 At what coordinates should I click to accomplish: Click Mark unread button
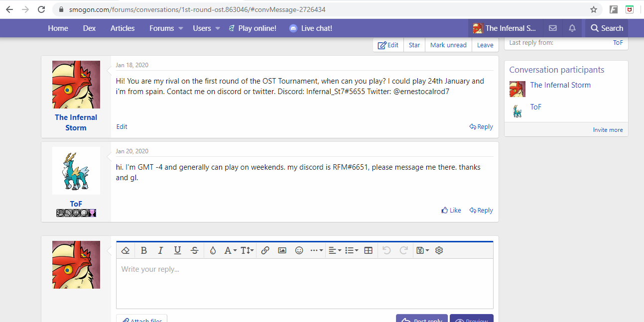(448, 45)
